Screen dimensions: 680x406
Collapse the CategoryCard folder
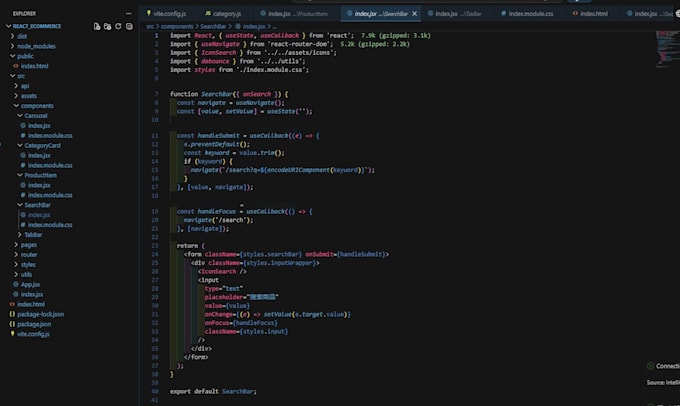pyautogui.click(x=20, y=145)
